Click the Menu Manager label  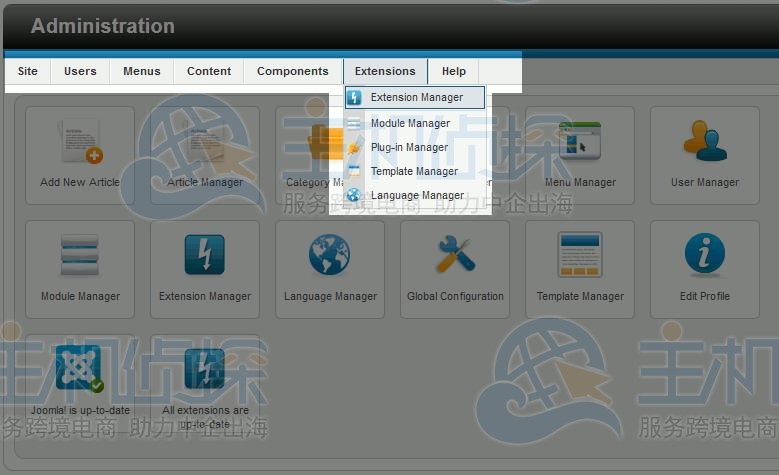pyautogui.click(x=580, y=182)
